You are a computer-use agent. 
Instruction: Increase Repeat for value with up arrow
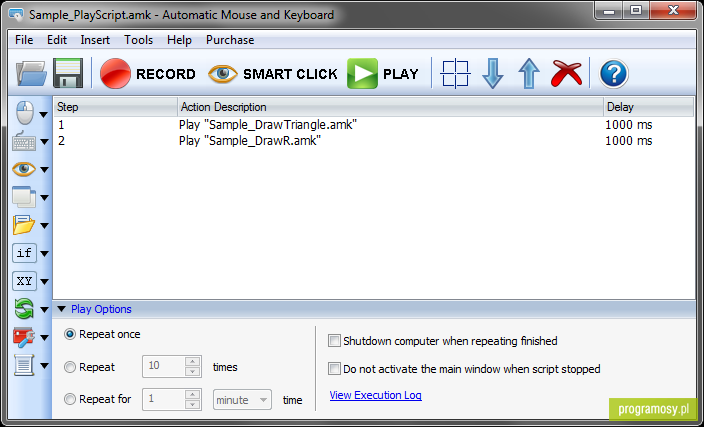pyautogui.click(x=193, y=394)
